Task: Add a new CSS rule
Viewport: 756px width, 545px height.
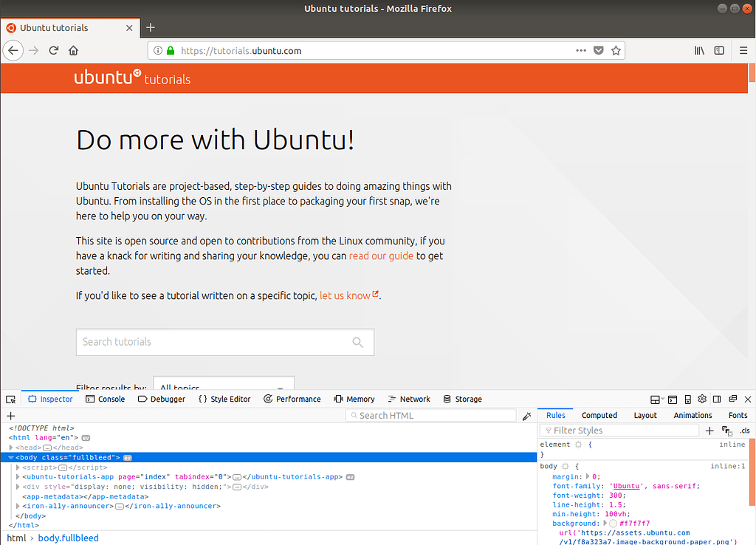Action: coord(709,431)
